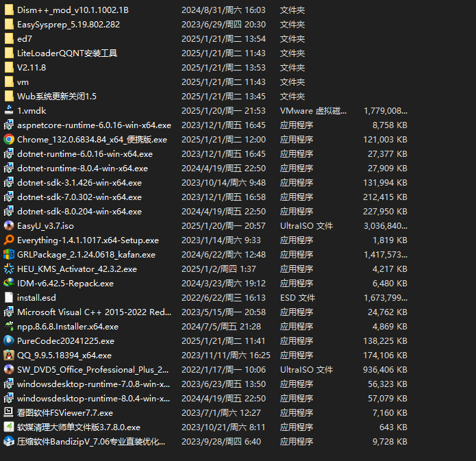
Task: Click the Chrome portable installer icon
Action: [x=9, y=139]
